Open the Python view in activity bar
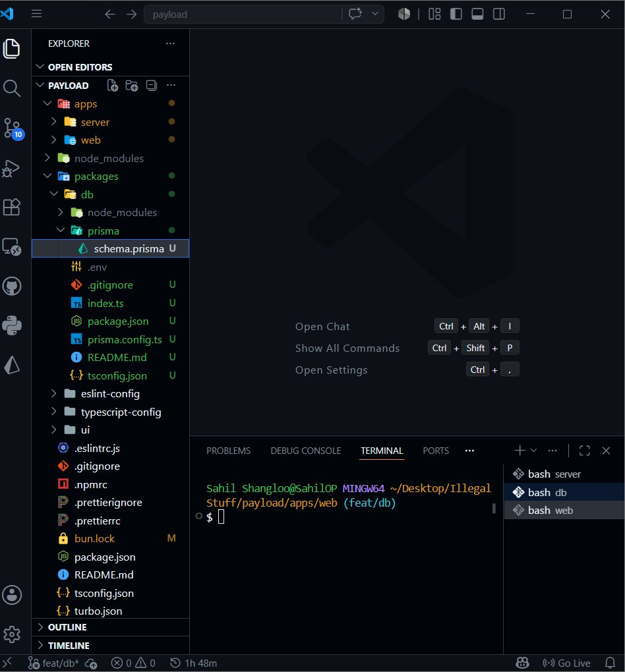Image resolution: width=625 pixels, height=672 pixels. [12, 325]
